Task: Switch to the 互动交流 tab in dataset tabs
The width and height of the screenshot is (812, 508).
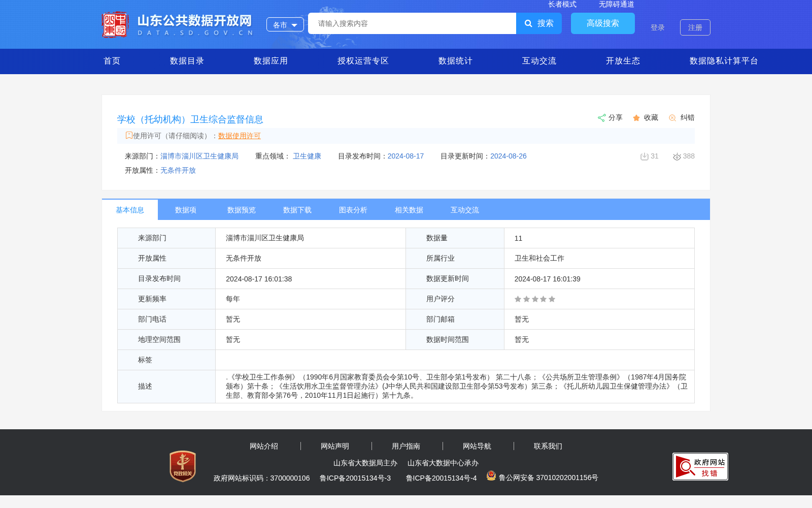Action: point(465,210)
